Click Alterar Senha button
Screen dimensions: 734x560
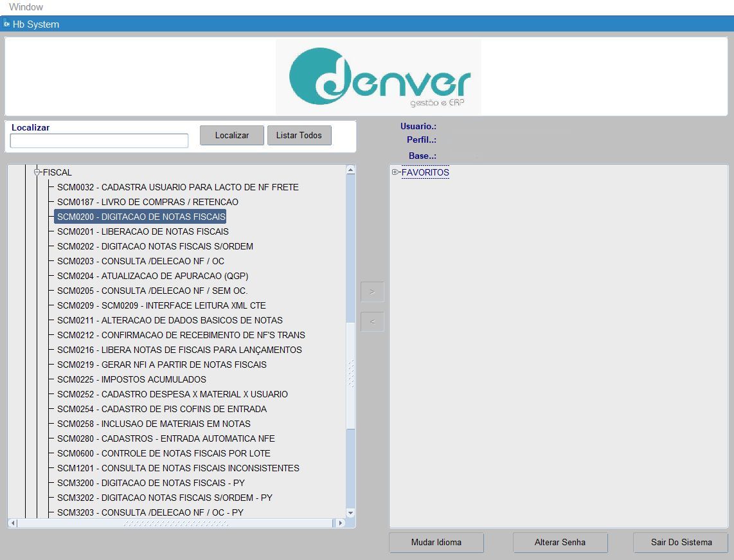pos(560,542)
